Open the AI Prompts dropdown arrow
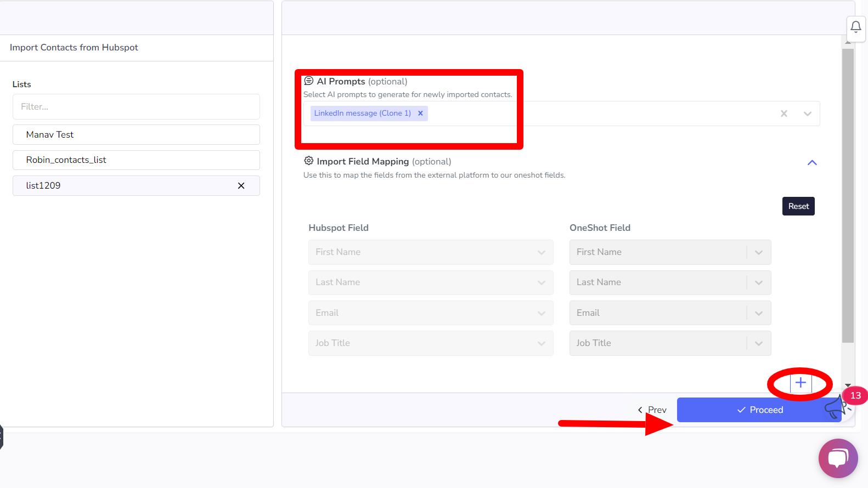Image resolution: width=868 pixels, height=488 pixels. (x=807, y=114)
